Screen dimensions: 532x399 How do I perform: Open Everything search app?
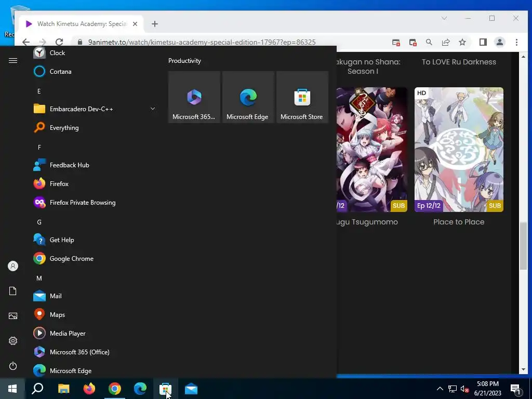coord(95,128)
